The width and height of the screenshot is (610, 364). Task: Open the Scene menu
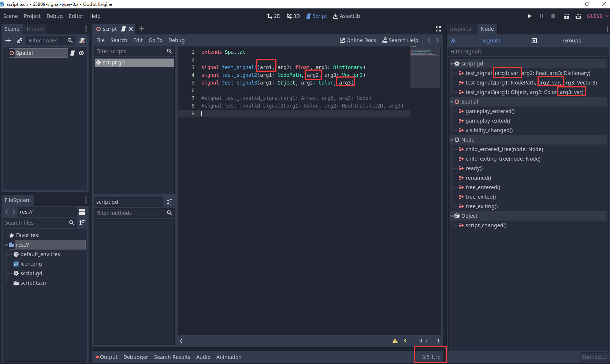11,16
